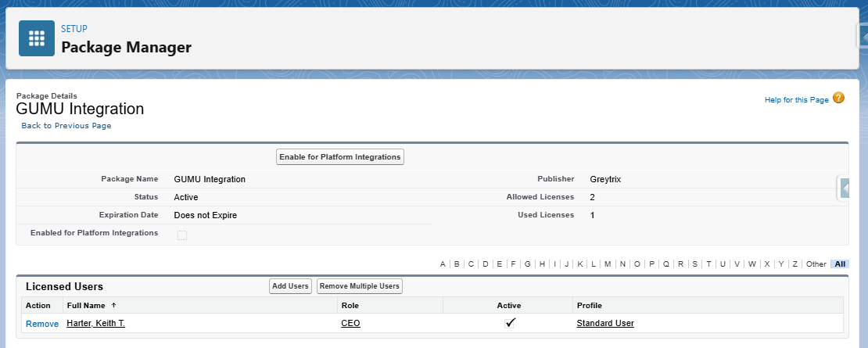Click the Used Licenses value 1
The image size is (868, 348).
(592, 215)
